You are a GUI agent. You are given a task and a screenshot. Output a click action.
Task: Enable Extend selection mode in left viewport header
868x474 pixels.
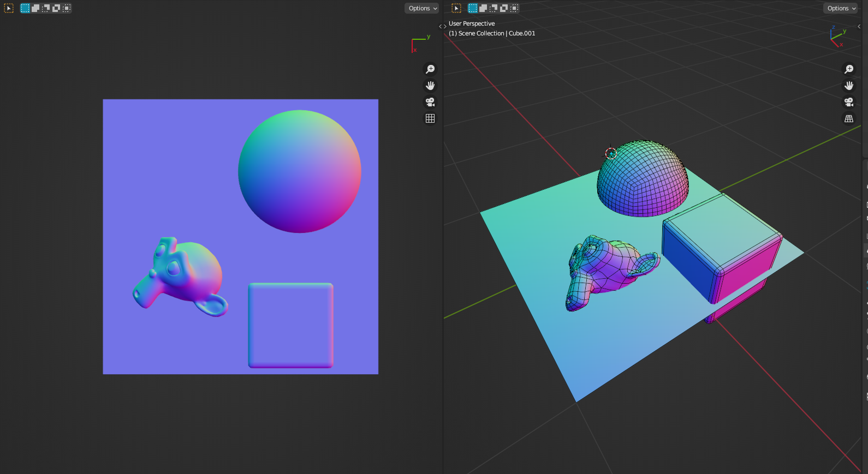click(x=35, y=8)
